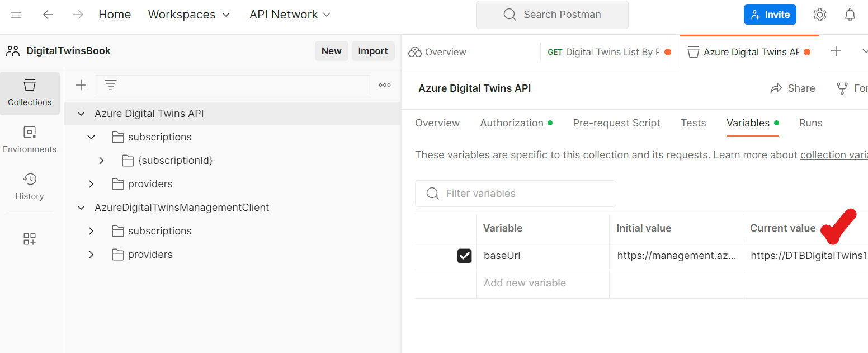Screen dimensions: 868x353
Task: Select the Azure Digital Twins API tab
Action: click(x=749, y=52)
